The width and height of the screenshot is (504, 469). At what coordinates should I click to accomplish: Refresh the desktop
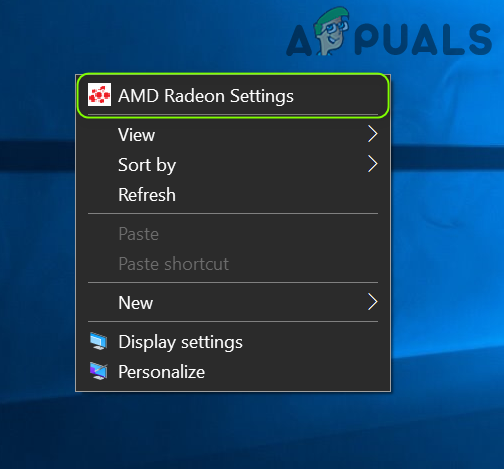233,194
